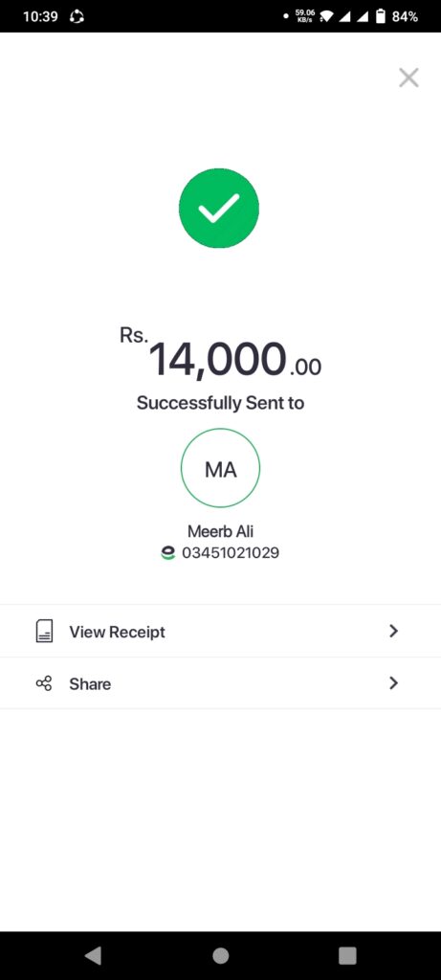Open the View Receipt row
The image size is (441, 980).
coord(220,632)
